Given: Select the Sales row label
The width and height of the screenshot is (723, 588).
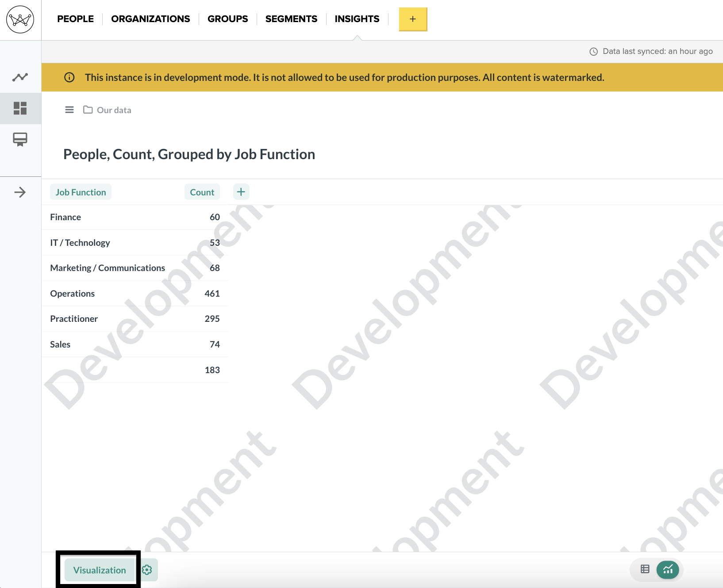Looking at the screenshot, I should point(60,344).
